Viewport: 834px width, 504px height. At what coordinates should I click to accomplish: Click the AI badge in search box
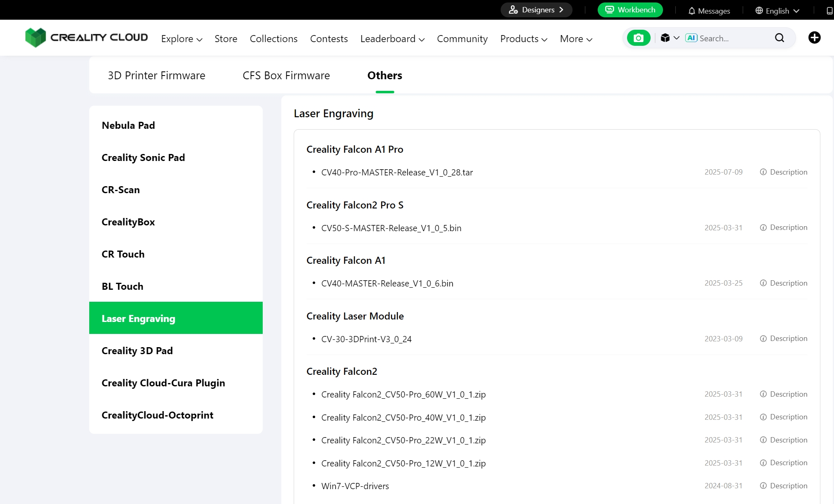pos(691,38)
